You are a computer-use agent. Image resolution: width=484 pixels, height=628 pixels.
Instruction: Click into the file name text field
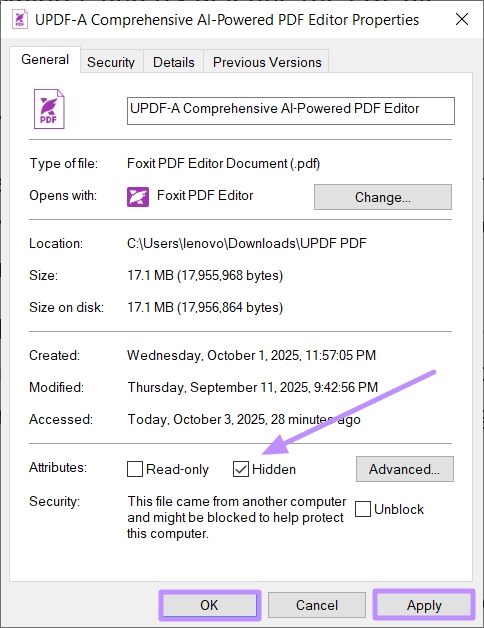[291, 111]
